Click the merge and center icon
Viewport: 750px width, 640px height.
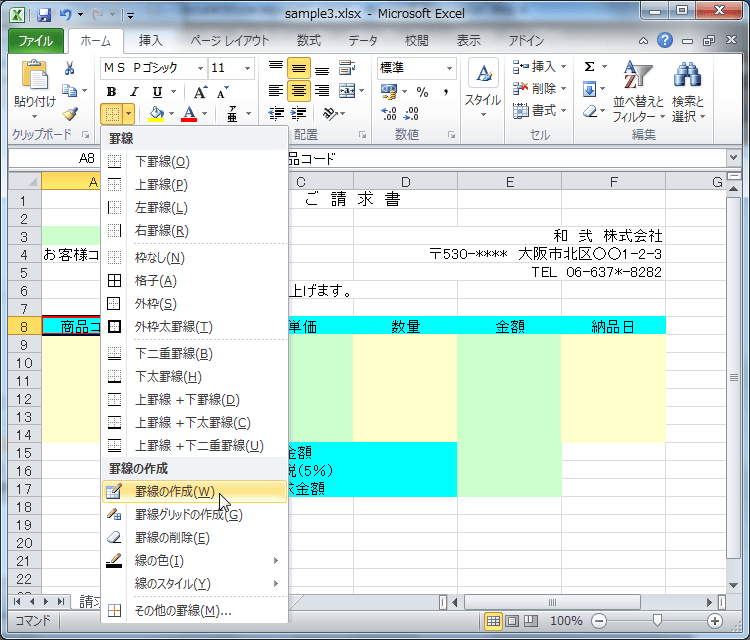pos(347,90)
